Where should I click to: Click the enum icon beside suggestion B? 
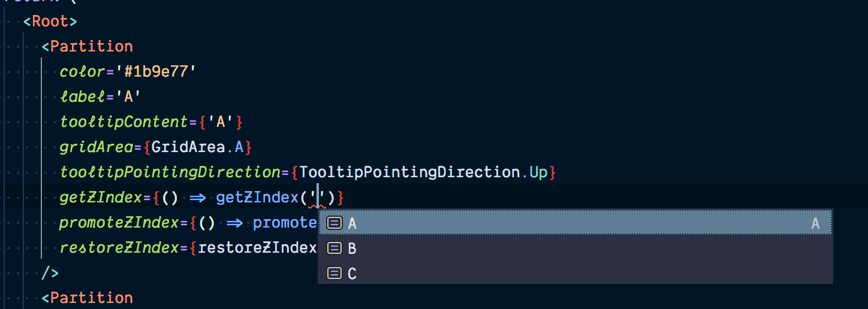tap(335, 248)
